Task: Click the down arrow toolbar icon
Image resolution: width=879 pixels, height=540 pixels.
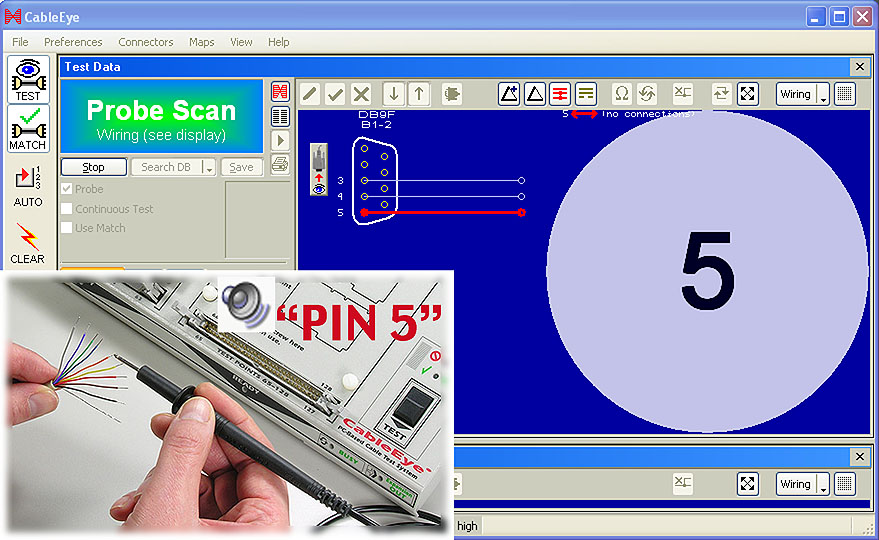Action: [x=394, y=94]
